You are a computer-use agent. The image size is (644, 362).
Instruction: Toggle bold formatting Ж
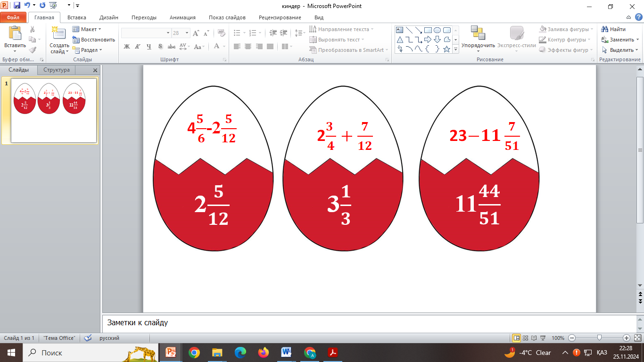click(x=126, y=46)
